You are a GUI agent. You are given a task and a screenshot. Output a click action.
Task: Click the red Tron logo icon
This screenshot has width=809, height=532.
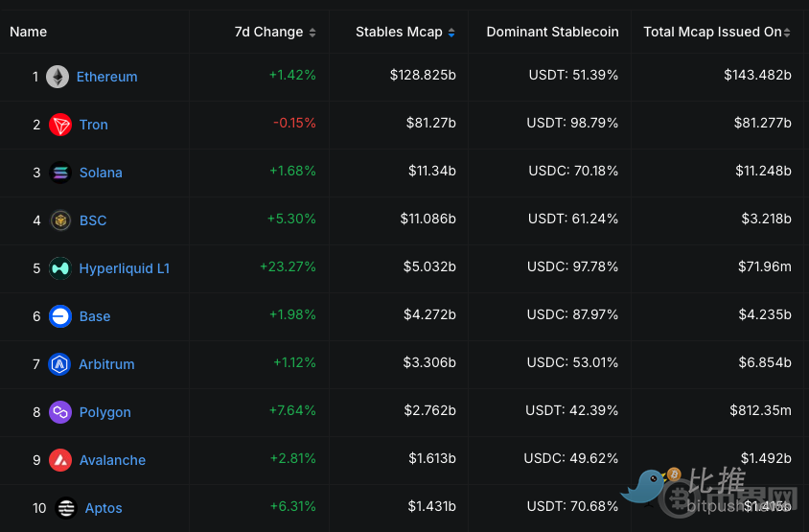60,125
